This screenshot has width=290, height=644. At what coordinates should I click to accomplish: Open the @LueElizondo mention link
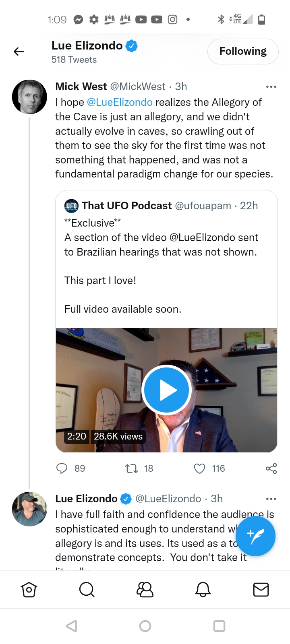120,102
